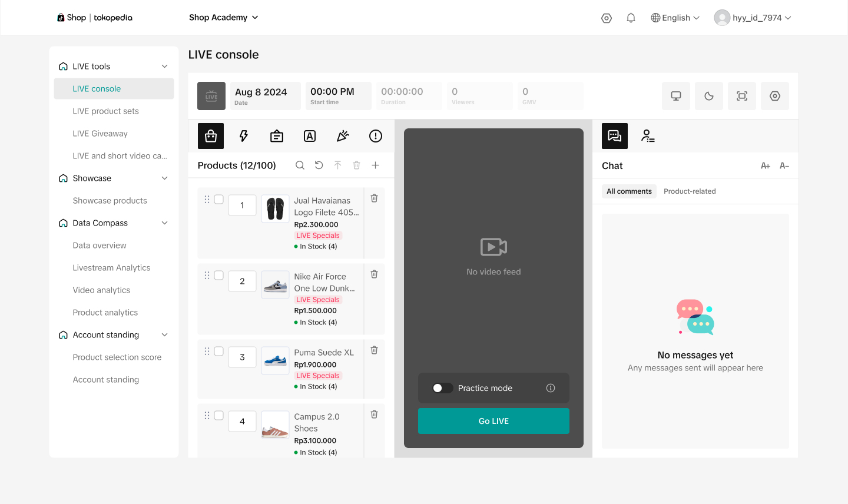Image resolution: width=848 pixels, height=504 pixels.
Task: Select the All comments tab
Action: click(629, 191)
